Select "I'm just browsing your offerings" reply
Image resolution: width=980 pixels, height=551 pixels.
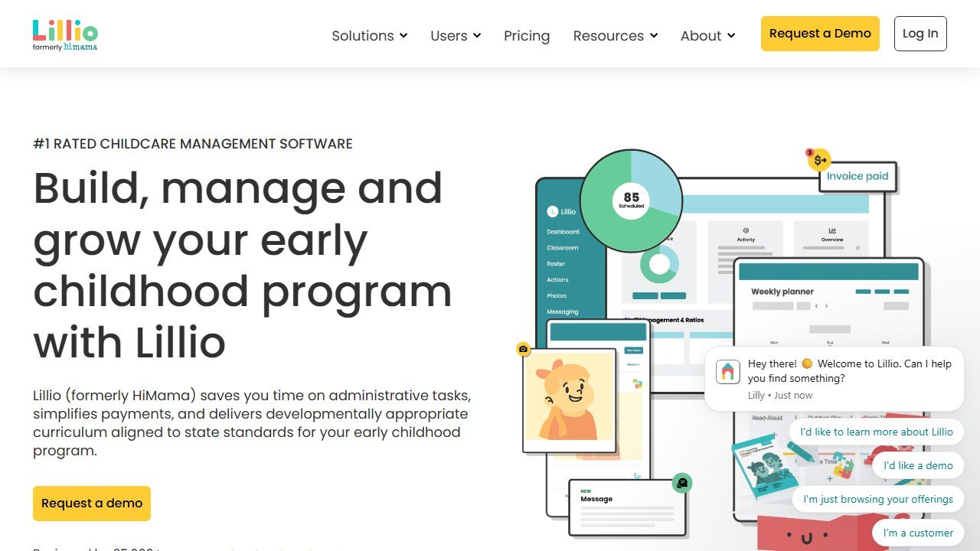pyautogui.click(x=878, y=499)
